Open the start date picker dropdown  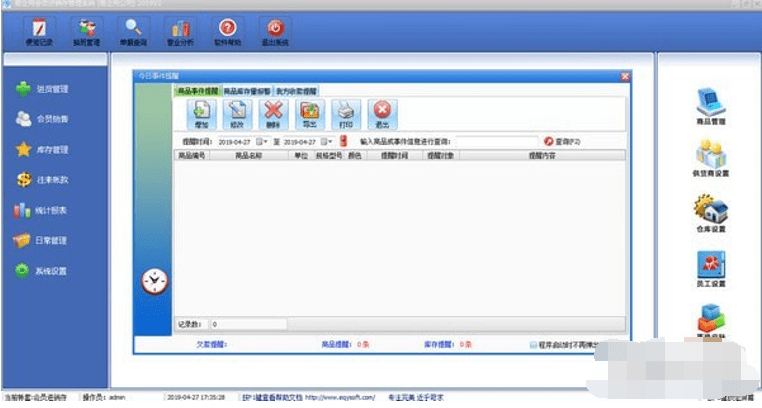[262, 141]
